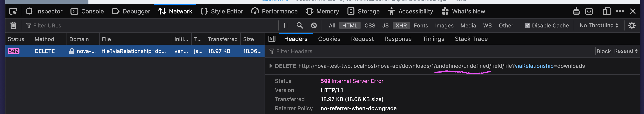Viewport: 644px width, 114px height.
Task: Uncheck the Disable Cache checkbox
Action: pos(527,25)
